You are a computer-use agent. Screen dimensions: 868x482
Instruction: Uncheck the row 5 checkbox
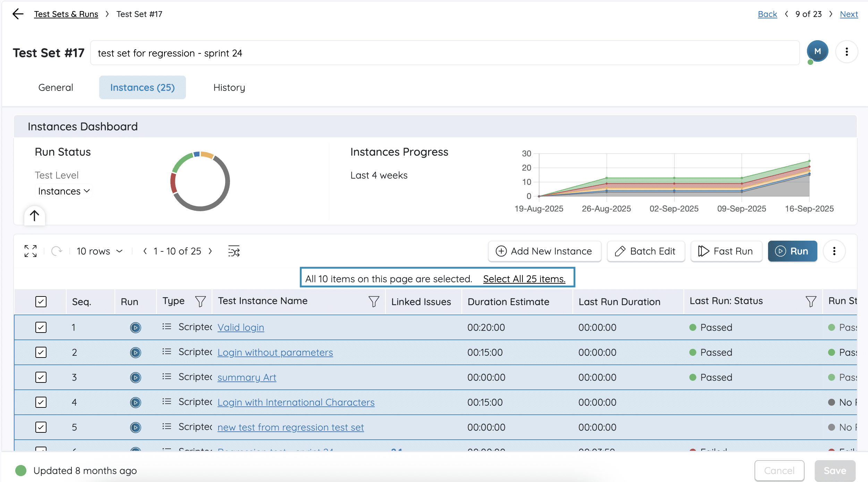41,427
